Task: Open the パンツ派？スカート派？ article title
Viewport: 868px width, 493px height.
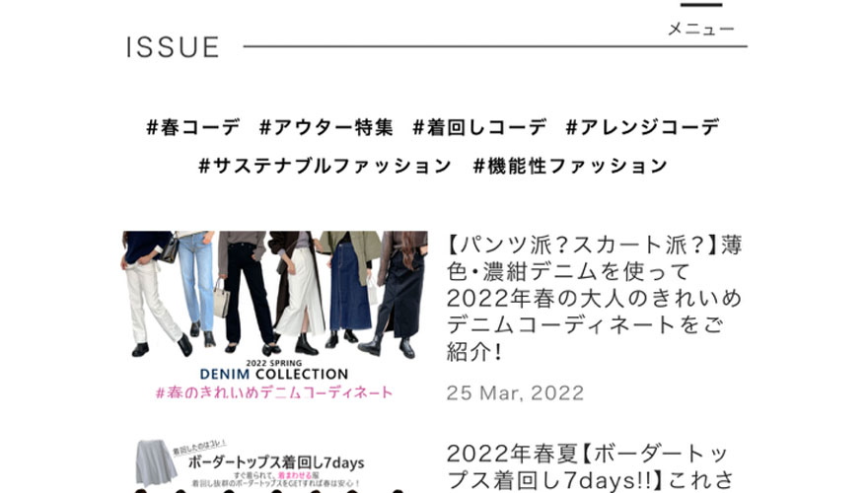Action: [594, 298]
